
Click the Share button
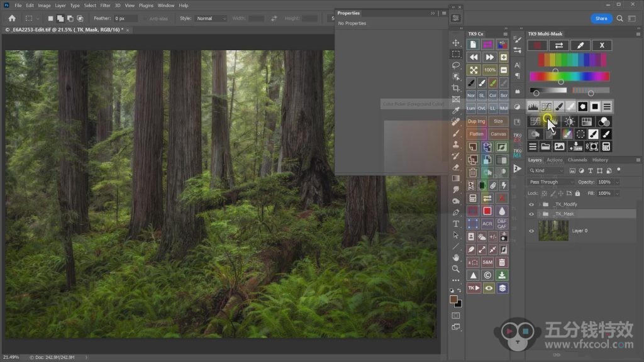pos(601,18)
